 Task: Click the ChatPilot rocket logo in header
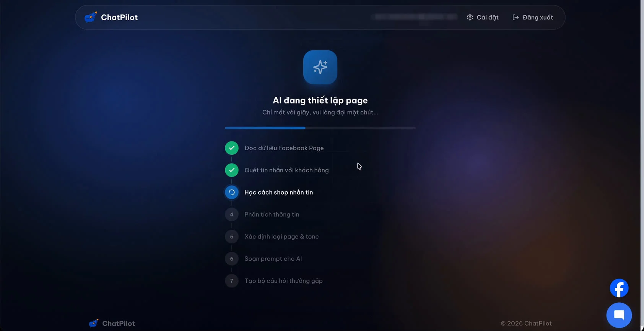(91, 17)
